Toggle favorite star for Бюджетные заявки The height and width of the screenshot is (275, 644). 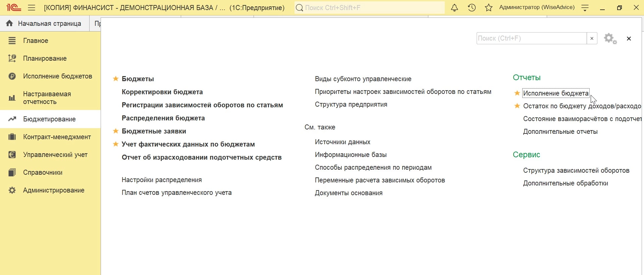(x=116, y=131)
